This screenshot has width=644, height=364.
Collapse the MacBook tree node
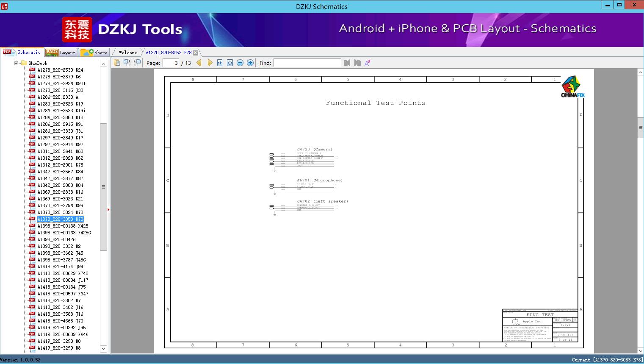[17, 63]
